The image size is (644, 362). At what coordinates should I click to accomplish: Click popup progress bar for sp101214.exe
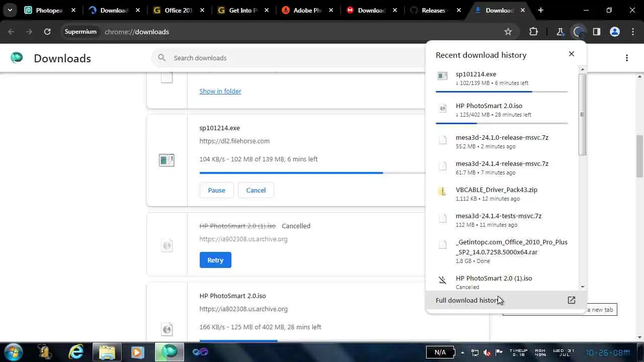[x=502, y=92]
